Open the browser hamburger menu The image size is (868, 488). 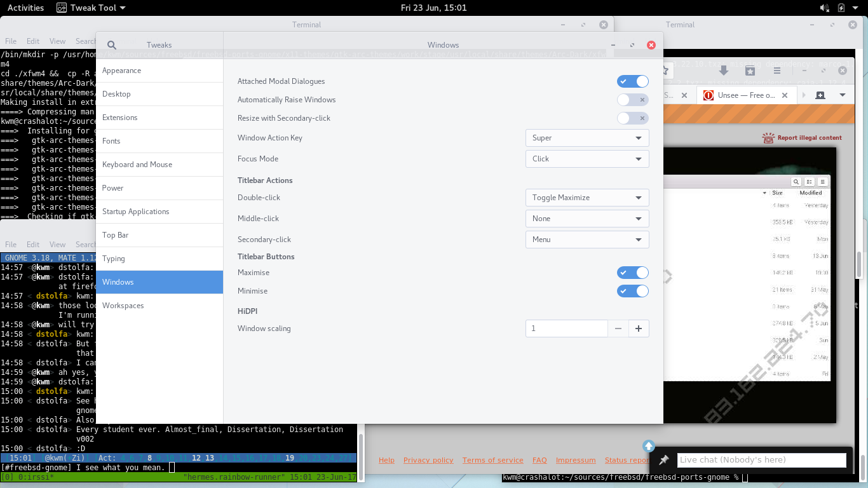(x=776, y=71)
